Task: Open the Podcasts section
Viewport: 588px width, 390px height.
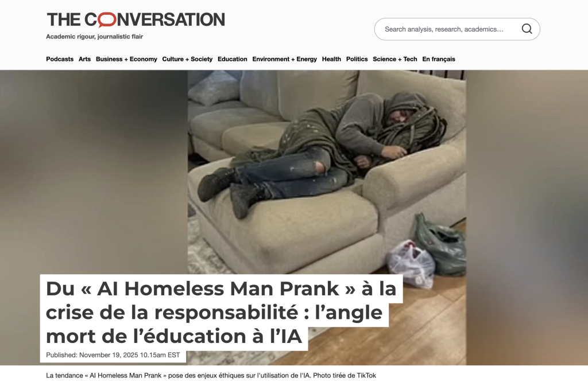Action: point(60,59)
